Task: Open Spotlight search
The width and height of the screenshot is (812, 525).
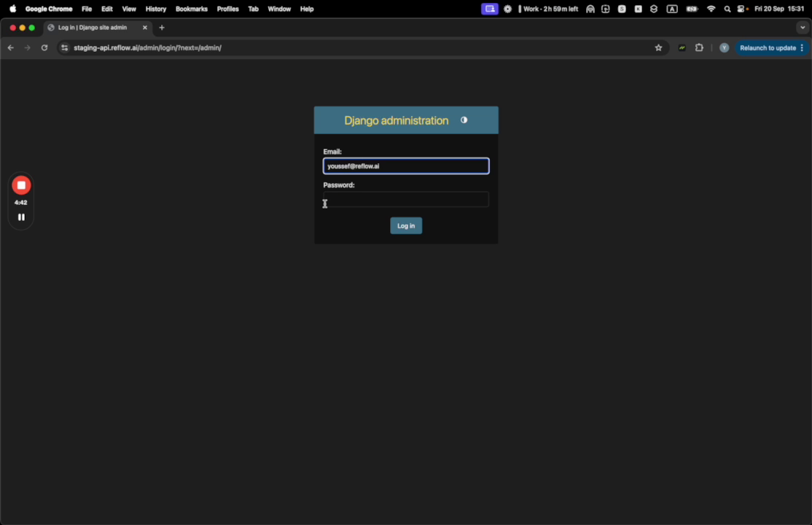Action: pos(727,9)
